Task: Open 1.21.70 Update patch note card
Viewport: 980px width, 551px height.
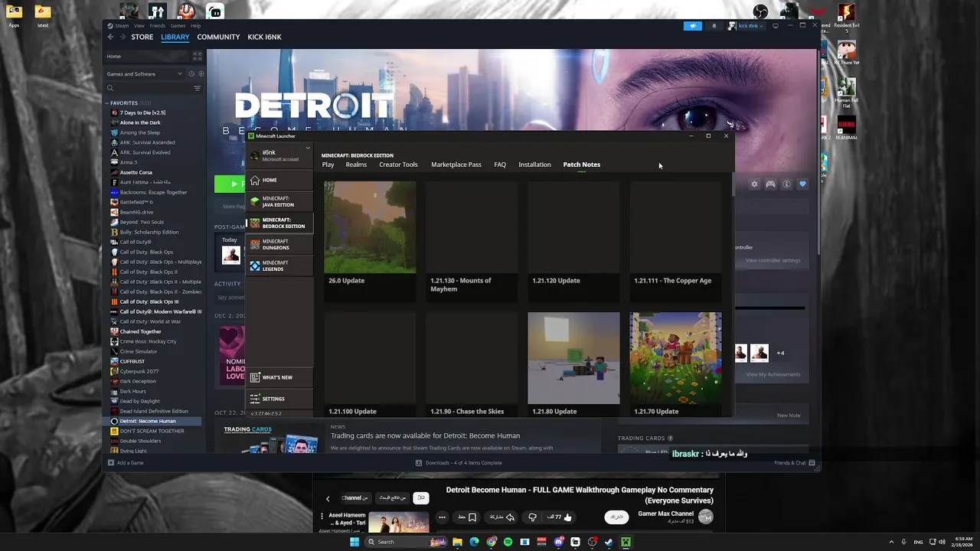Action: (675, 365)
